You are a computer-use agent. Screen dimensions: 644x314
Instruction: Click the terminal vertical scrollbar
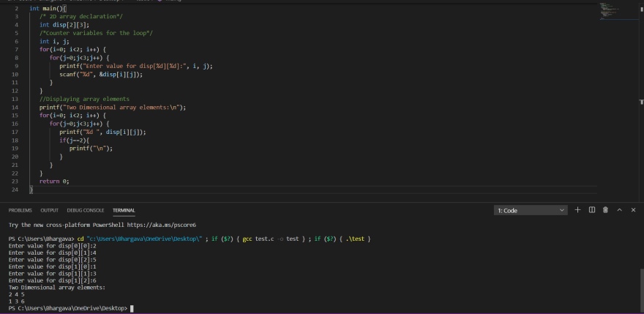tap(642, 290)
